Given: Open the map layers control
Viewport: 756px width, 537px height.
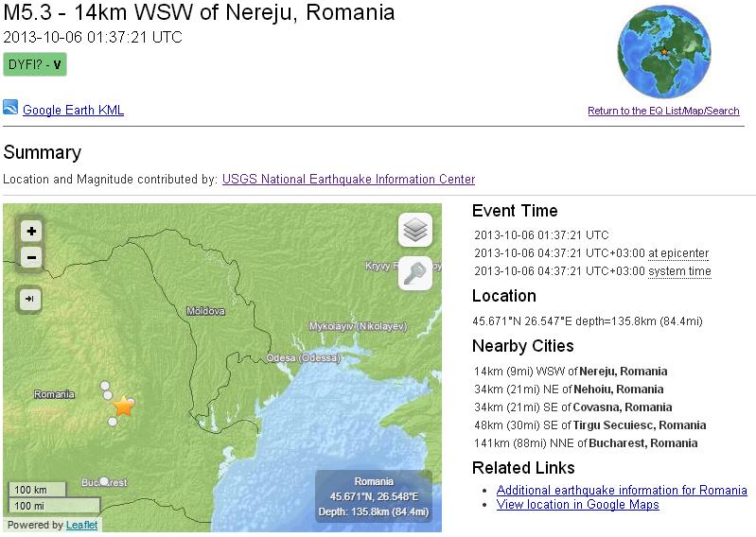Looking at the screenshot, I should (x=415, y=230).
